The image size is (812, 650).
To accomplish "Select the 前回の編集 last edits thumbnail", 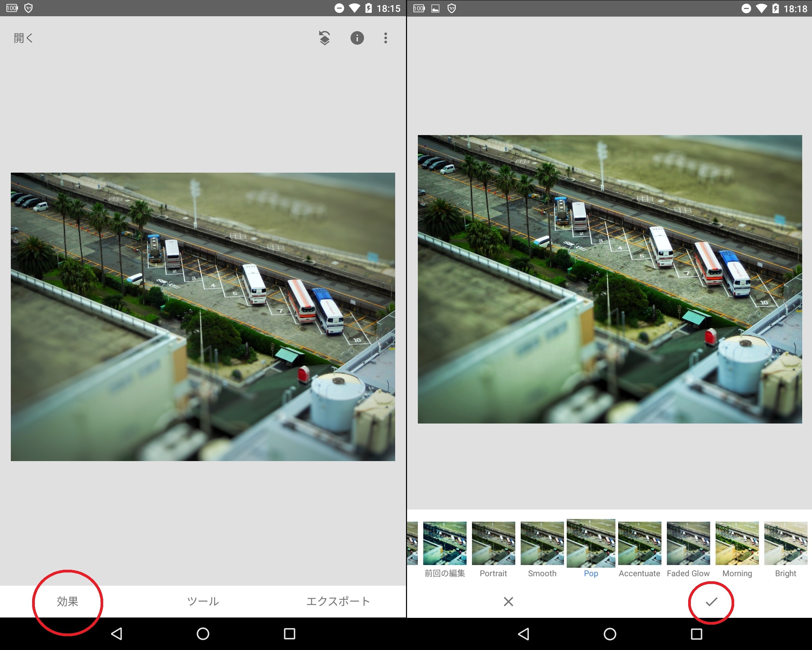I will 445,543.
